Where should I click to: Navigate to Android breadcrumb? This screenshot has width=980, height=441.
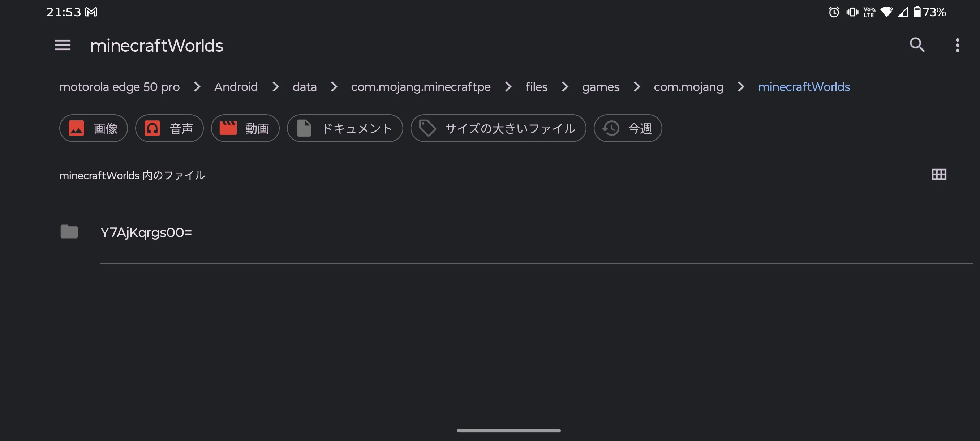click(x=236, y=87)
